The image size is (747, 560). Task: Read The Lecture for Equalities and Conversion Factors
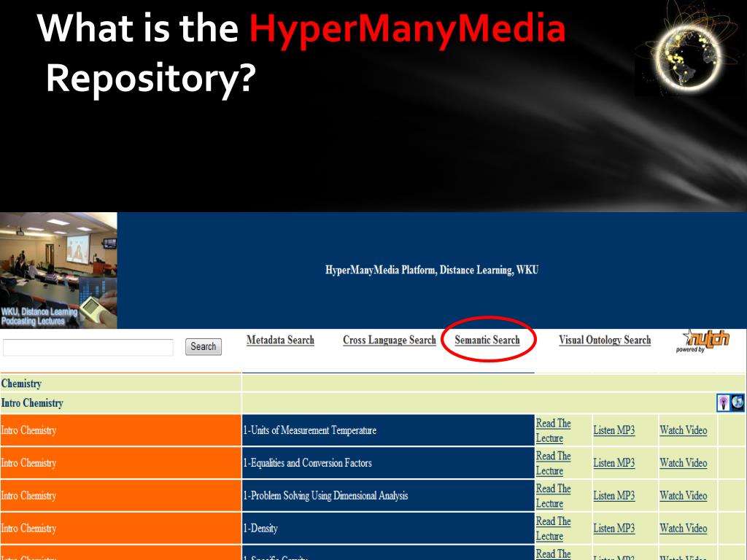pyautogui.click(x=553, y=463)
